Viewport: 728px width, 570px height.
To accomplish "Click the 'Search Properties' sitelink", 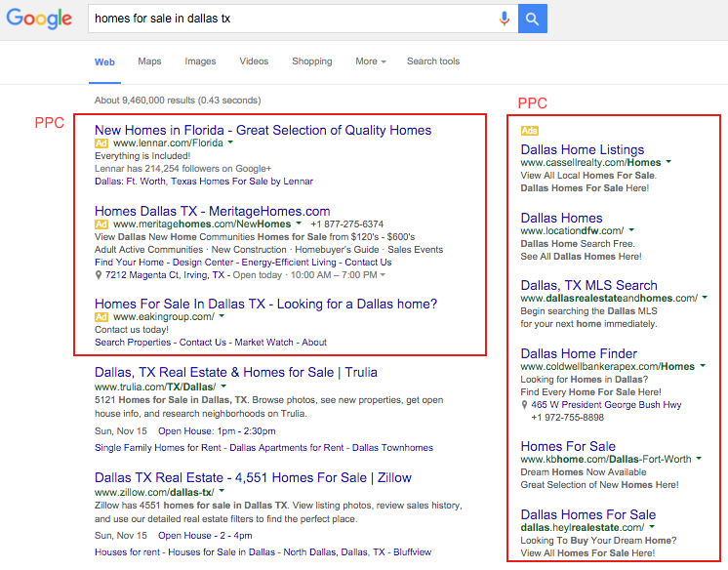I will tap(133, 343).
